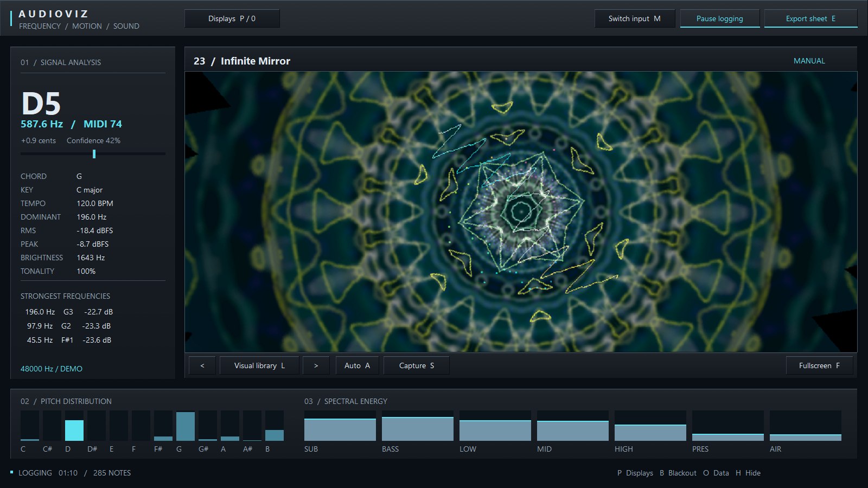Click the P Displays shortcut hint
The width and height of the screenshot is (868, 488).
coord(635,473)
